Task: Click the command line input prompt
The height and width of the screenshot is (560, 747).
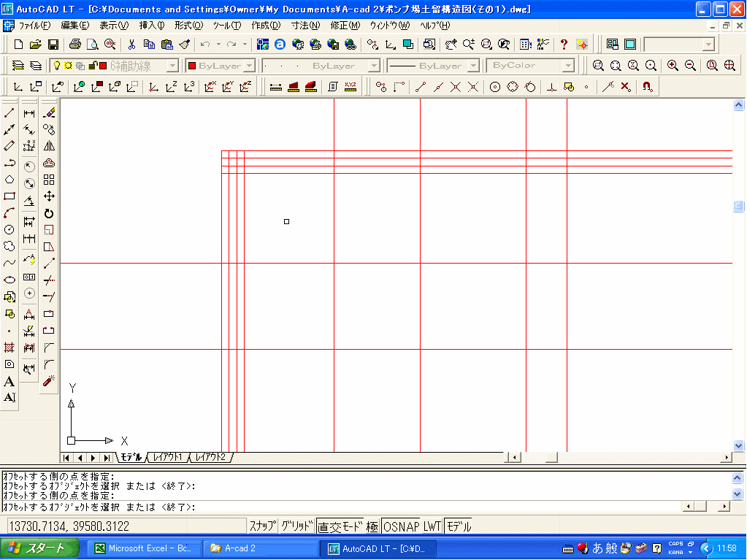Action: [x=342, y=507]
